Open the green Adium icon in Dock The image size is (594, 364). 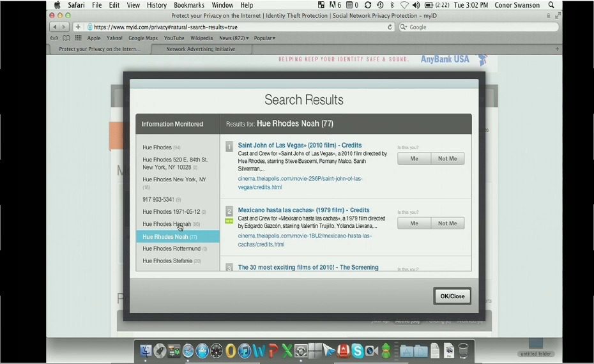pos(386,351)
